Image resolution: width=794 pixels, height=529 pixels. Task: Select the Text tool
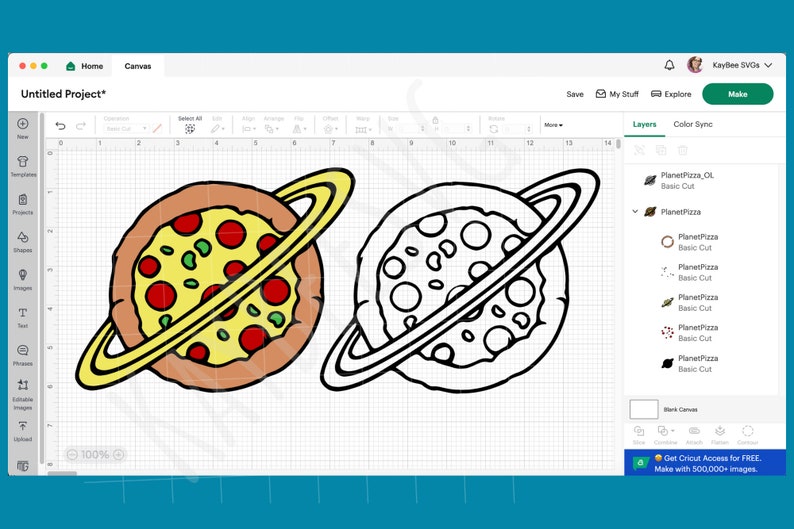pos(23,317)
